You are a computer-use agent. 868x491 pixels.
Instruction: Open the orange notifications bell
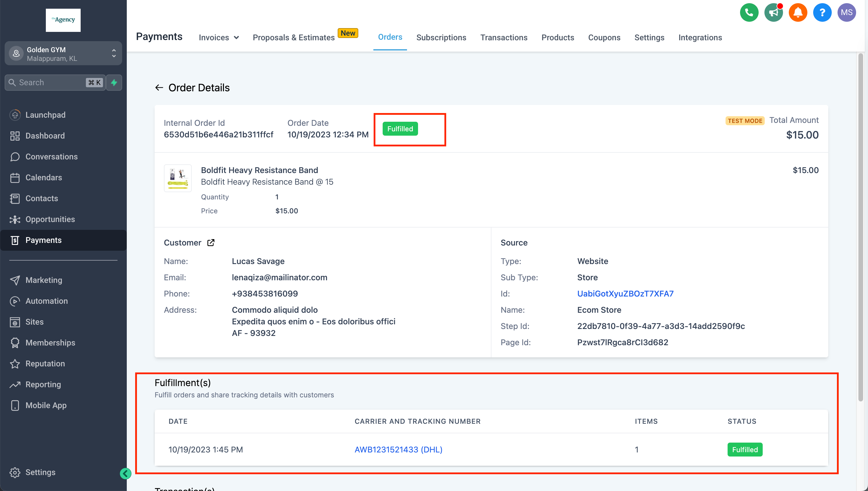coord(798,12)
